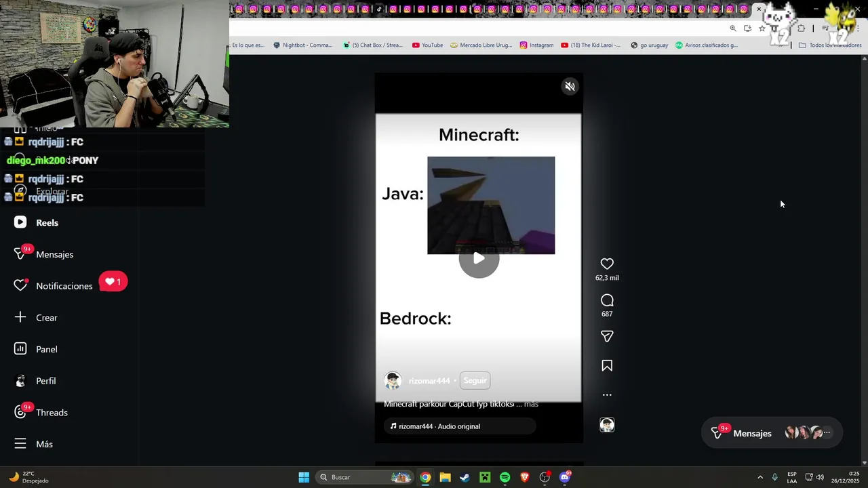868x488 pixels.
Task: Open the volume speaker icon in the tray
Action: point(820,477)
